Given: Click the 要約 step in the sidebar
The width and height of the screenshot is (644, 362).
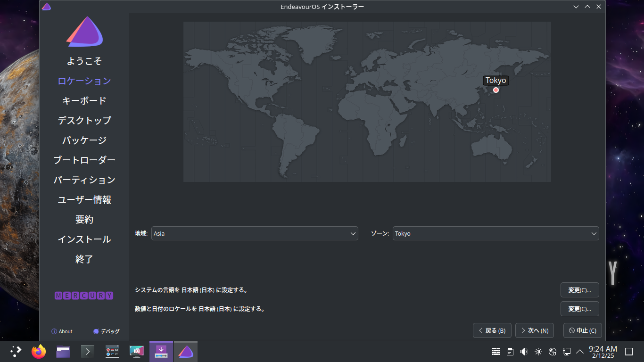Looking at the screenshot, I should [84, 220].
